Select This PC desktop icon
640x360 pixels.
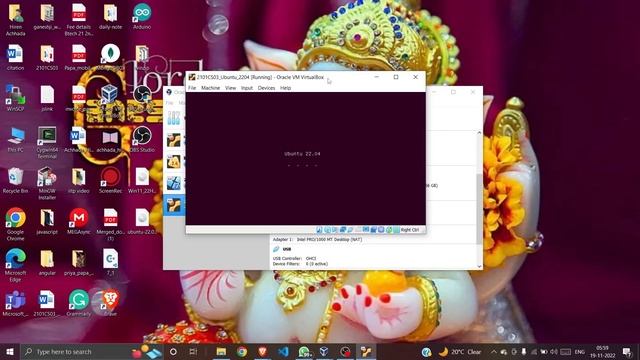15,139
